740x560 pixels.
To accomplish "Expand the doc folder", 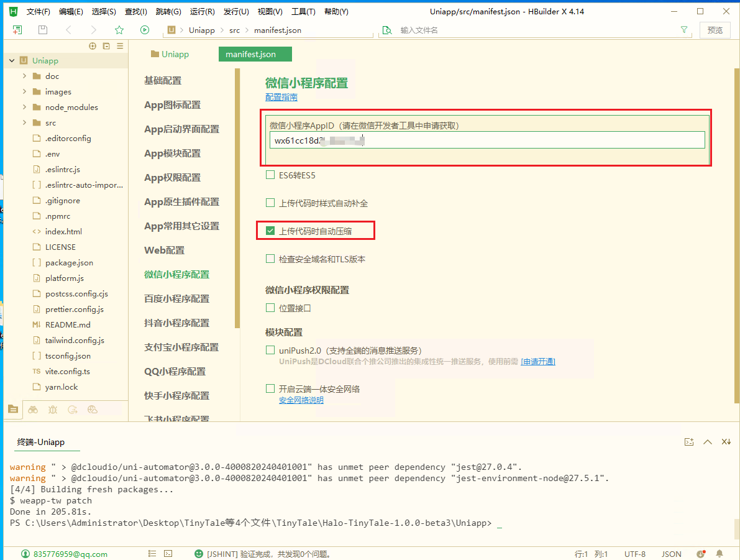I will 24,76.
